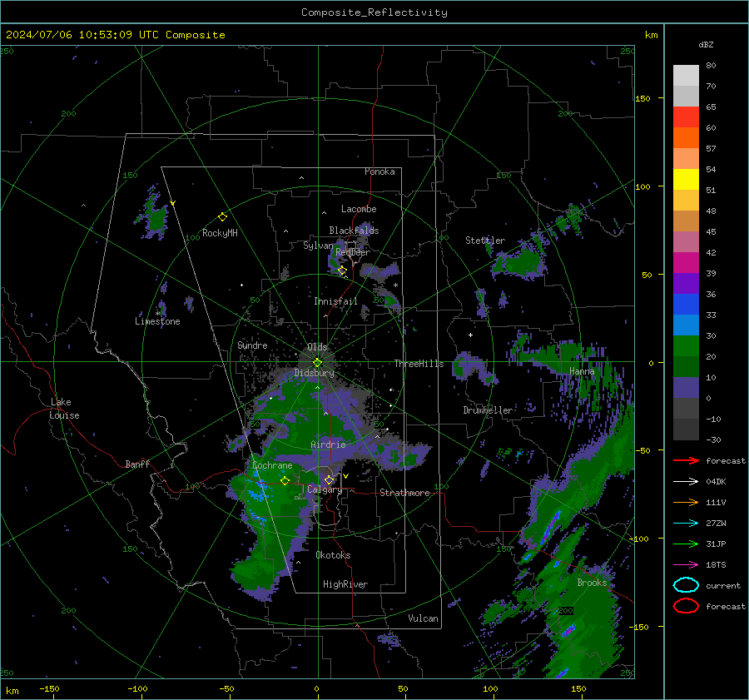This screenshot has height=700, width=749.
Task: Click the 80 dBZ light gray color swatch
Action: pyautogui.click(x=686, y=75)
